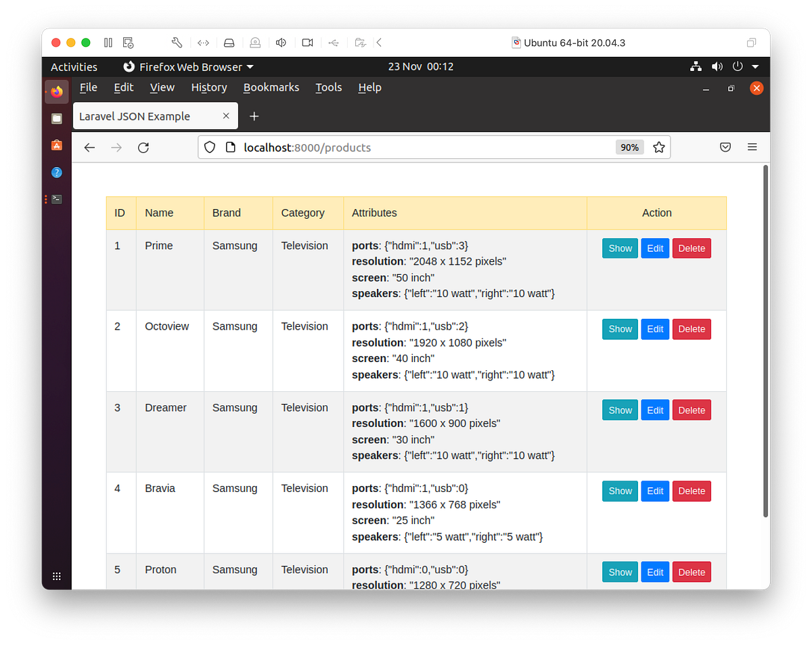Viewport: 812px width, 645px height.
Task: Open the Bookmarks menu
Action: (271, 87)
